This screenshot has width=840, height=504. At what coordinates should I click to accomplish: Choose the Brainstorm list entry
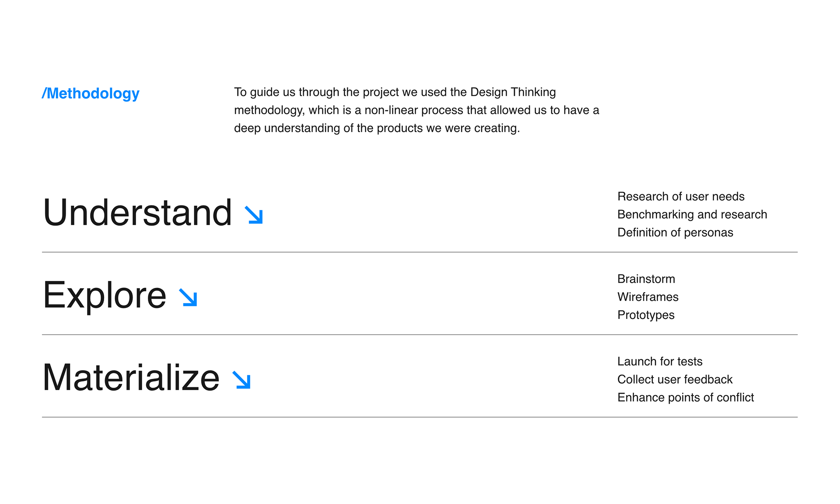click(x=646, y=279)
